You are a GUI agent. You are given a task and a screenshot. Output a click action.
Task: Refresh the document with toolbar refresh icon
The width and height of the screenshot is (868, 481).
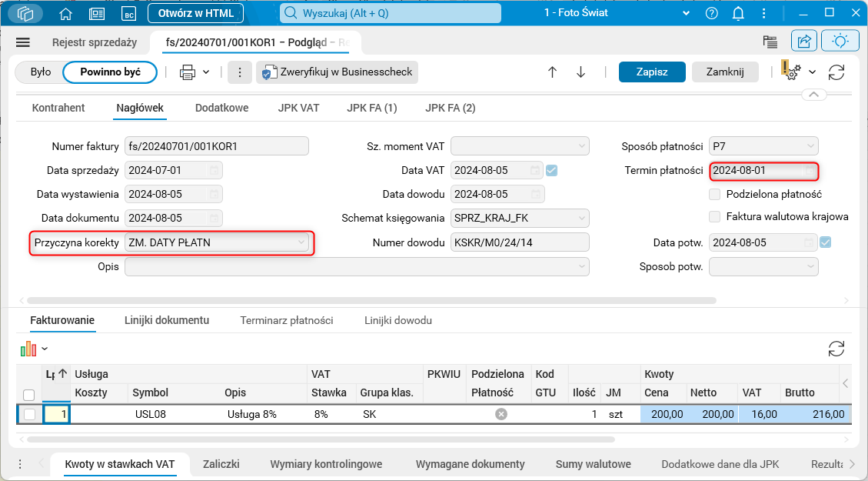pyautogui.click(x=836, y=72)
